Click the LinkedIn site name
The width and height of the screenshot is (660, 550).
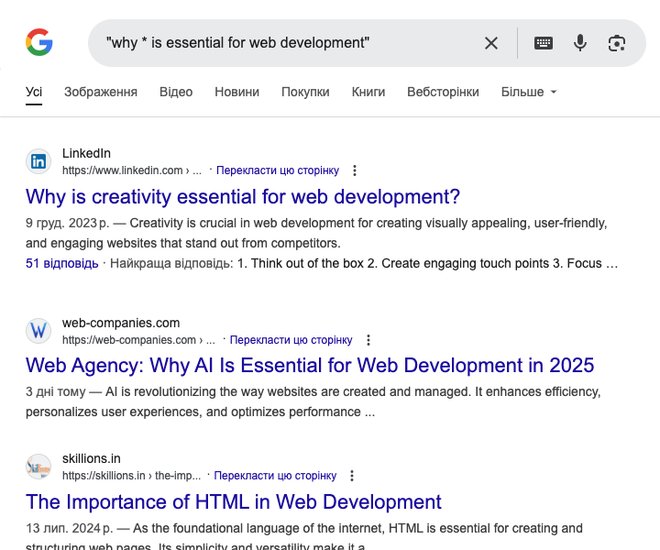86,153
